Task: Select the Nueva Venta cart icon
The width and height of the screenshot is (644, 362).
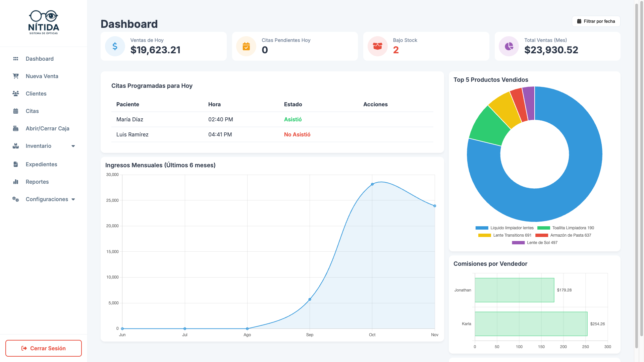Action: (x=15, y=76)
